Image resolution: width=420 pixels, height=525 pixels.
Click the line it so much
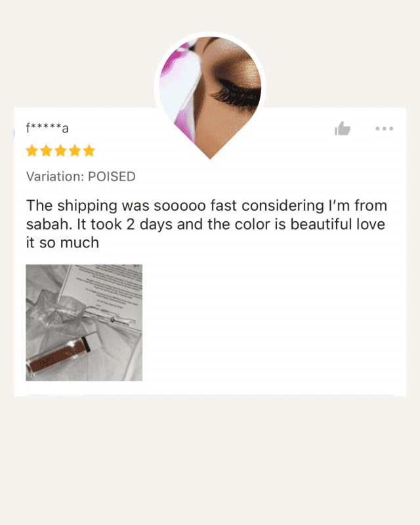pos(62,243)
